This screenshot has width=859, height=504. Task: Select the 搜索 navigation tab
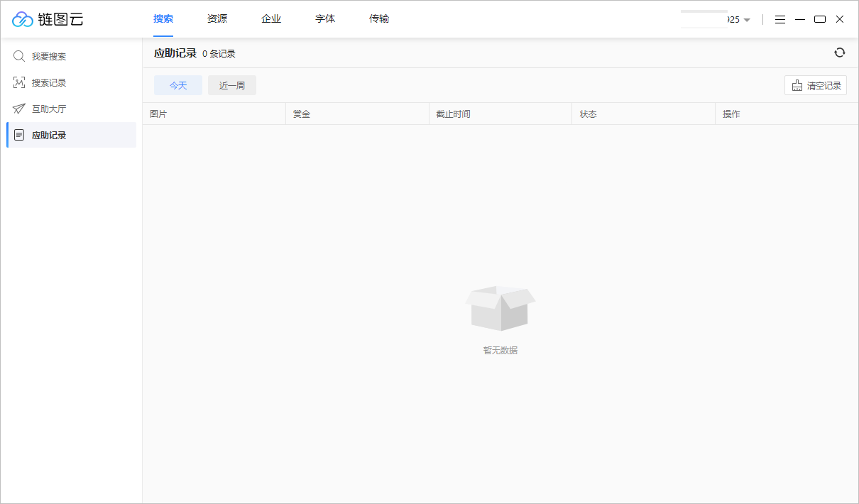163,18
